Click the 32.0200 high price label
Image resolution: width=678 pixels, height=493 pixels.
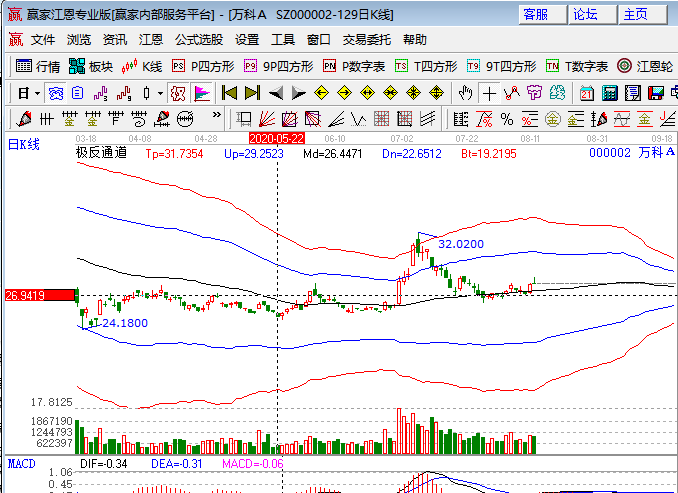[x=461, y=244]
